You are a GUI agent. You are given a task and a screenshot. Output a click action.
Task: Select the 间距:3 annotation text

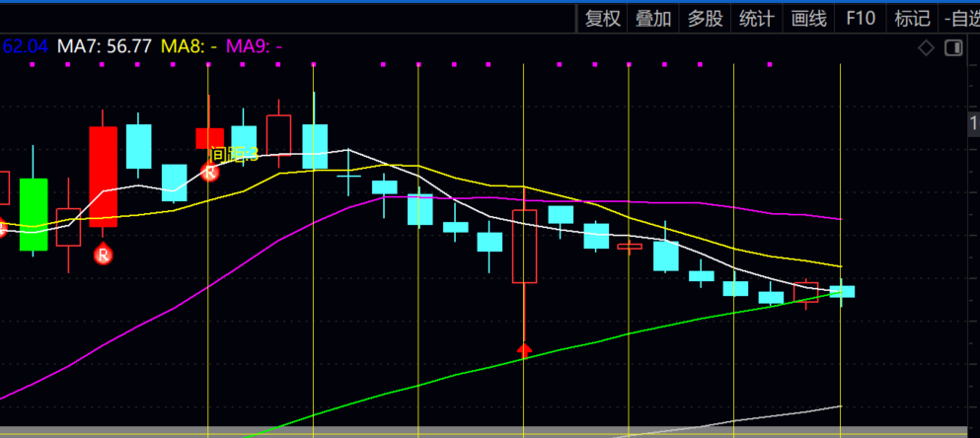tap(235, 154)
